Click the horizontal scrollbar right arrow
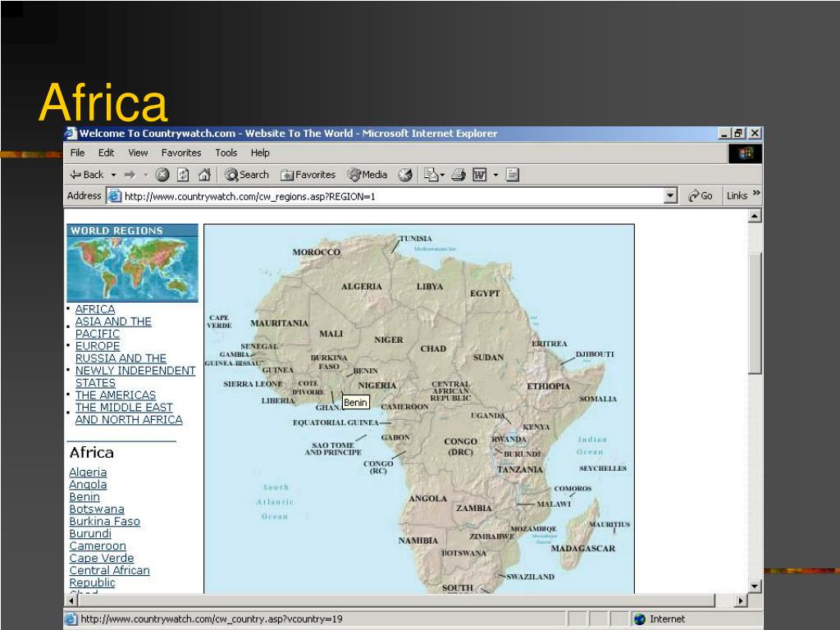 coord(741,600)
